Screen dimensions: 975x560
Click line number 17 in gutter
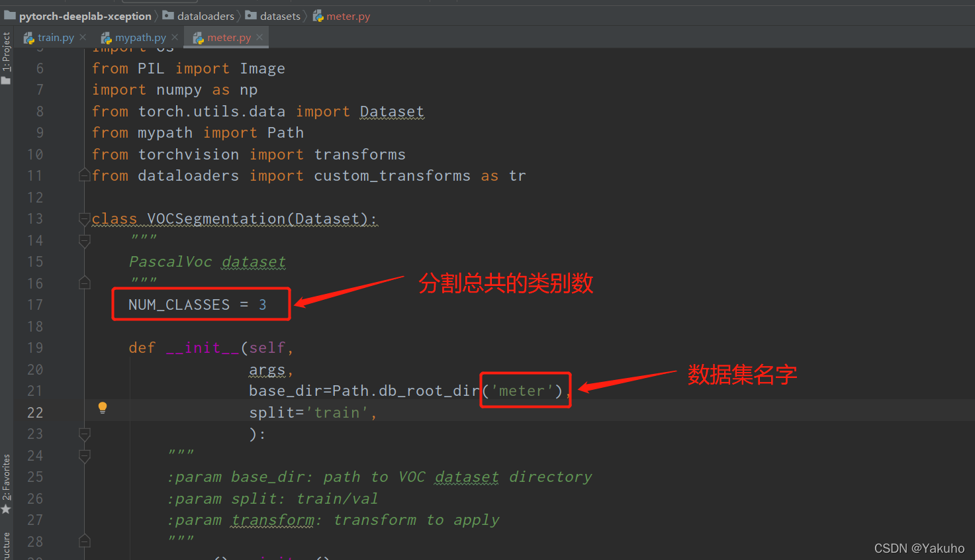coord(35,304)
